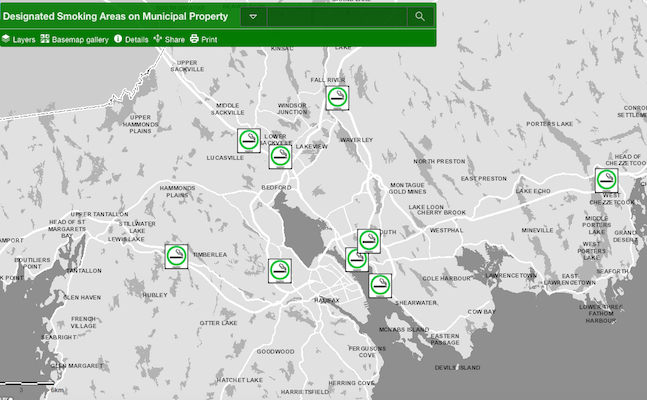This screenshot has width=647, height=400.
Task: Click the Halifax city label on map
Action: pos(327,300)
